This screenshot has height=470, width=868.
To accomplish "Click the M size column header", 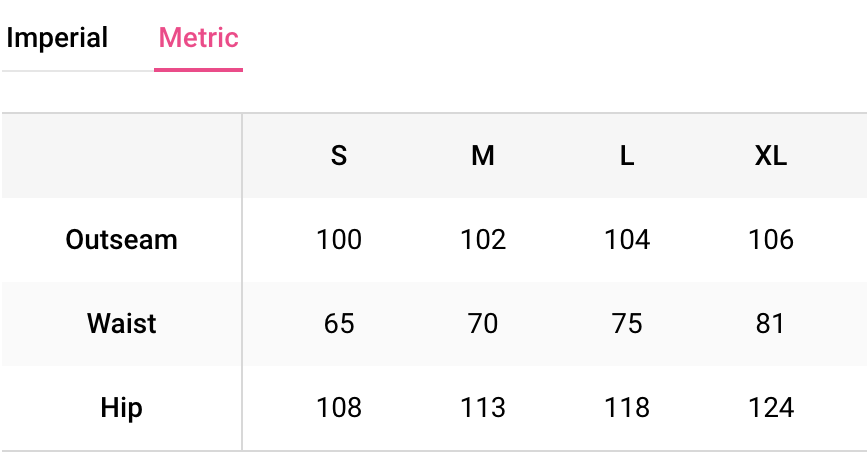I will coord(483,156).
